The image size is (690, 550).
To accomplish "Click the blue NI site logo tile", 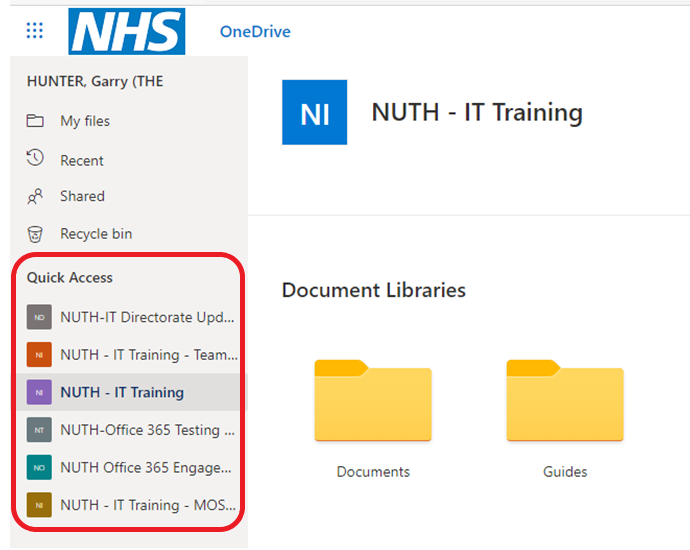I will [315, 112].
